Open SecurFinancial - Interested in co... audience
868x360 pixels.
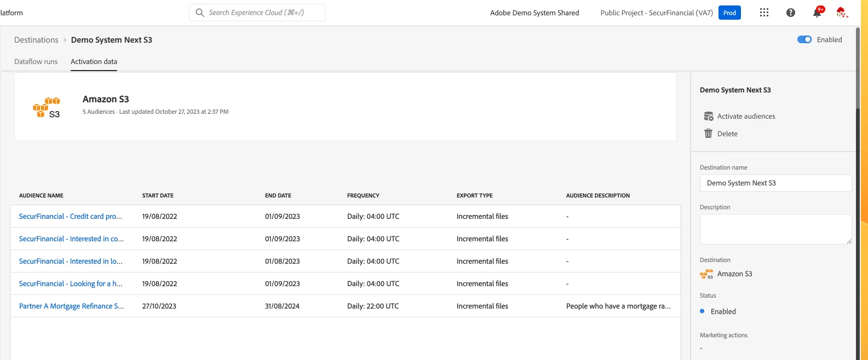71,239
